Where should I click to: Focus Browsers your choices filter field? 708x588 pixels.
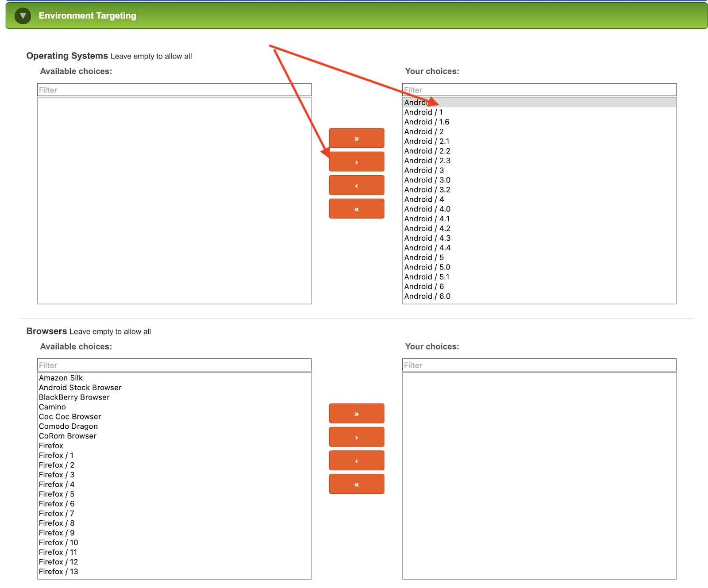[539, 365]
